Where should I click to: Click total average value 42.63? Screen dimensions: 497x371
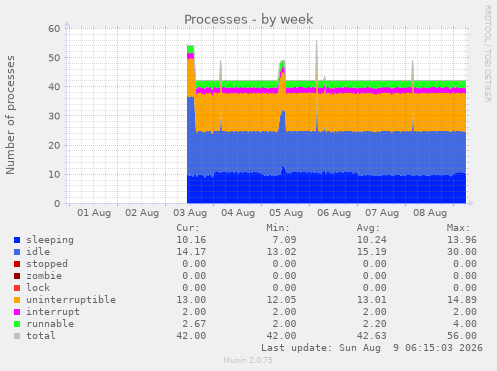(372, 336)
